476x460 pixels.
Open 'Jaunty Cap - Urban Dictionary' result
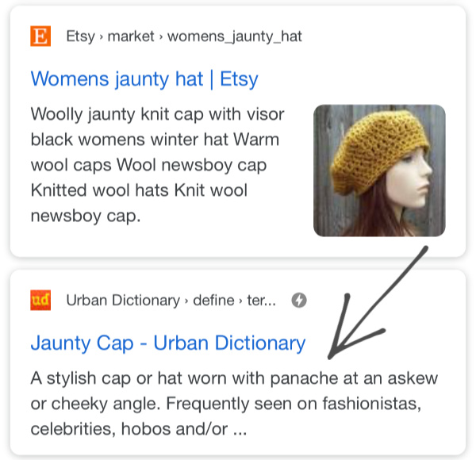pyautogui.click(x=168, y=343)
